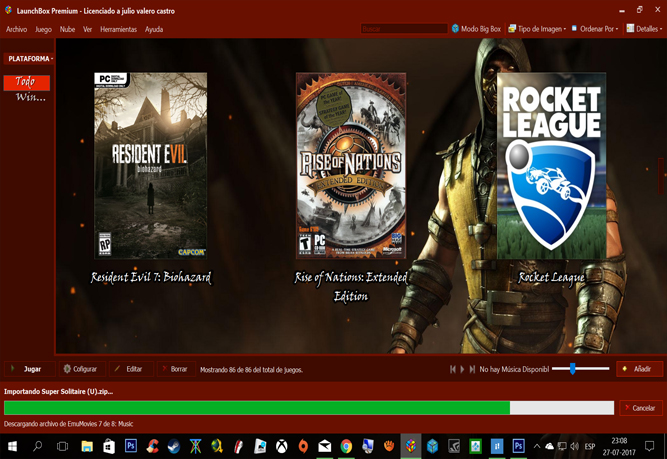The height and width of the screenshot is (459, 667).
Task: Click the Borrar button
Action: click(176, 369)
